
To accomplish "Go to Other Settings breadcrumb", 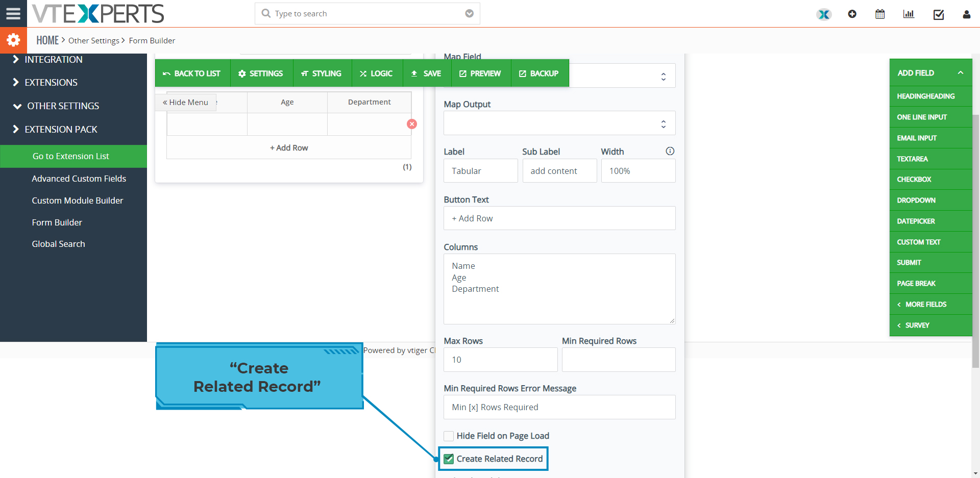I will [x=94, y=41].
